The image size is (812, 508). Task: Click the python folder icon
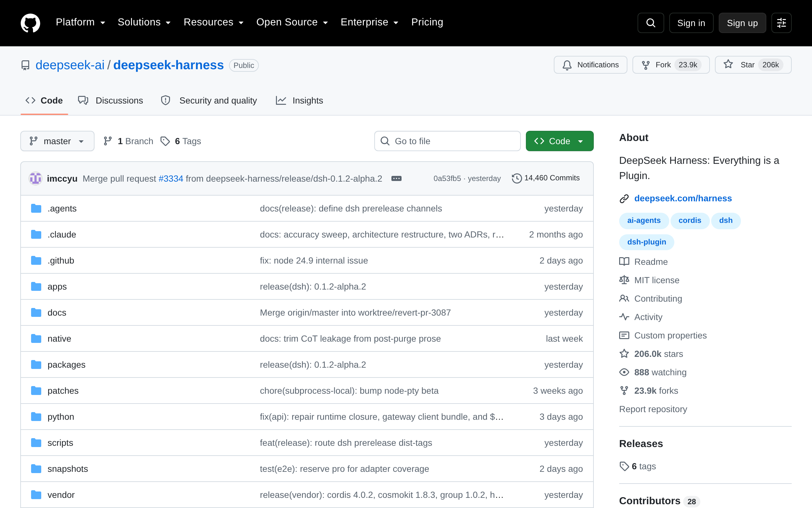pyautogui.click(x=36, y=417)
